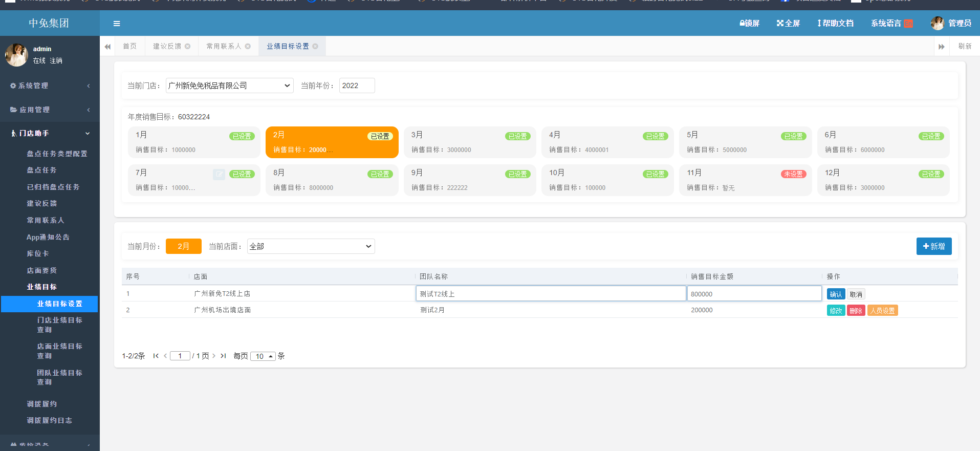Select the 11月 unset month card
Screen dimensions: 980x451
pyautogui.click(x=745, y=180)
